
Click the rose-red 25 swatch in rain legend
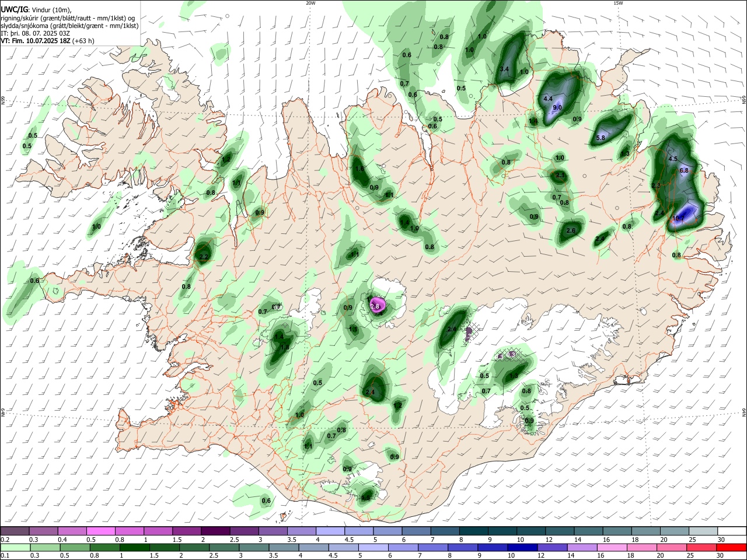click(x=703, y=548)
